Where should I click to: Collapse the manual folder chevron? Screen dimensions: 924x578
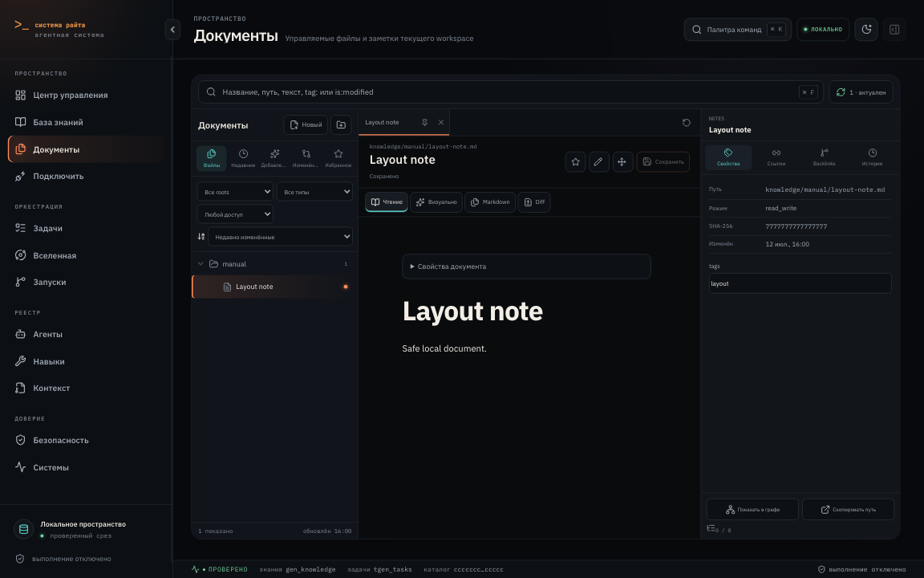[x=201, y=263]
